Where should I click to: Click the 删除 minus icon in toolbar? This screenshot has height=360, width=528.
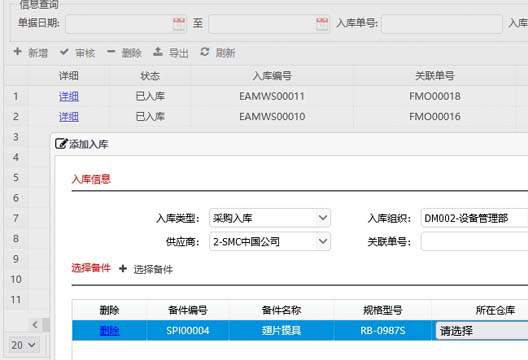(x=111, y=52)
